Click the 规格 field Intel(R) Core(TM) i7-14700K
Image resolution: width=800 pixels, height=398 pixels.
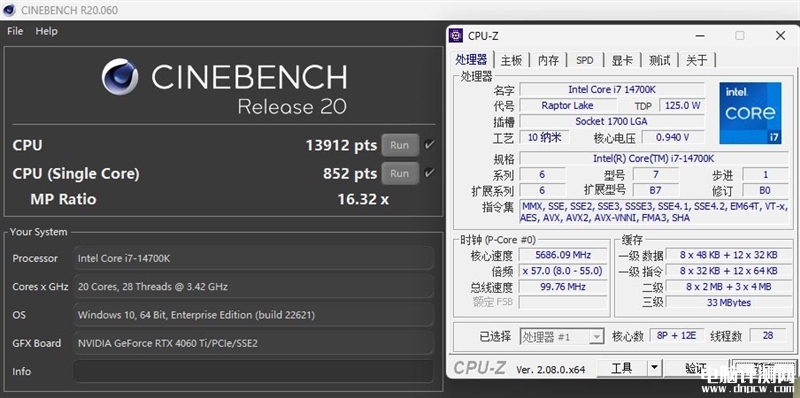tap(654, 159)
